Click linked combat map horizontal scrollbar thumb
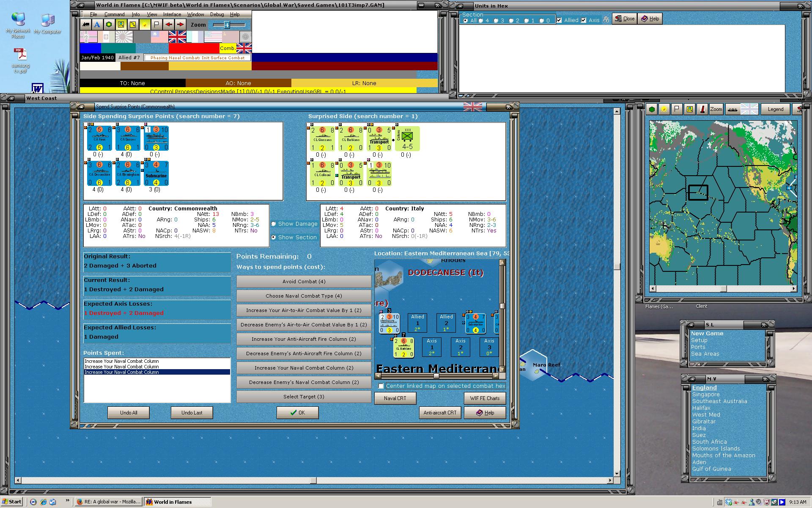This screenshot has width=812, height=508. coord(436,375)
